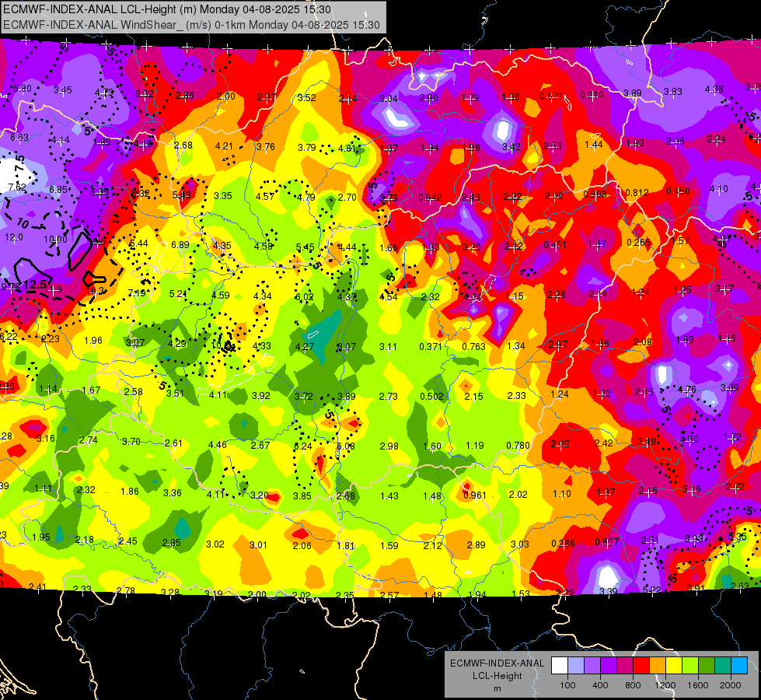The height and width of the screenshot is (700, 761).
Task: Click the legend unit label 'm'
Action: pos(497,688)
